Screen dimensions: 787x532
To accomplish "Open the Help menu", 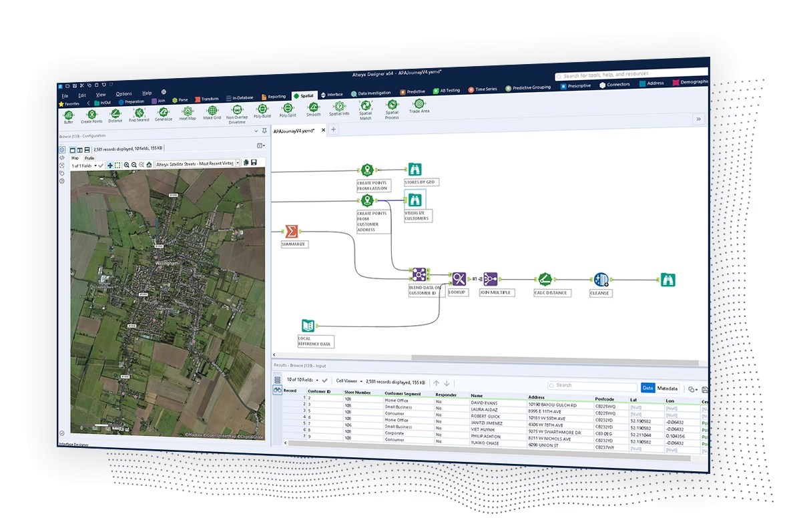I will coord(147,93).
